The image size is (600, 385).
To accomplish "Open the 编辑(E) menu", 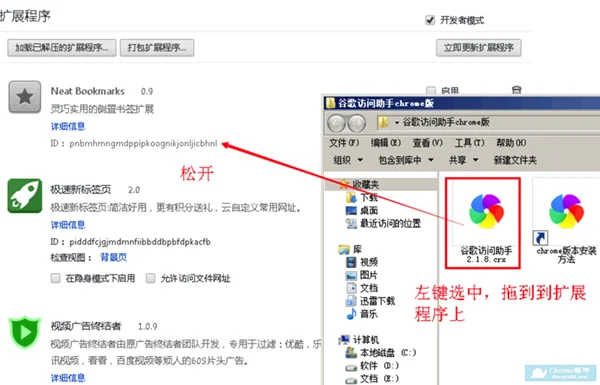I will (386, 143).
